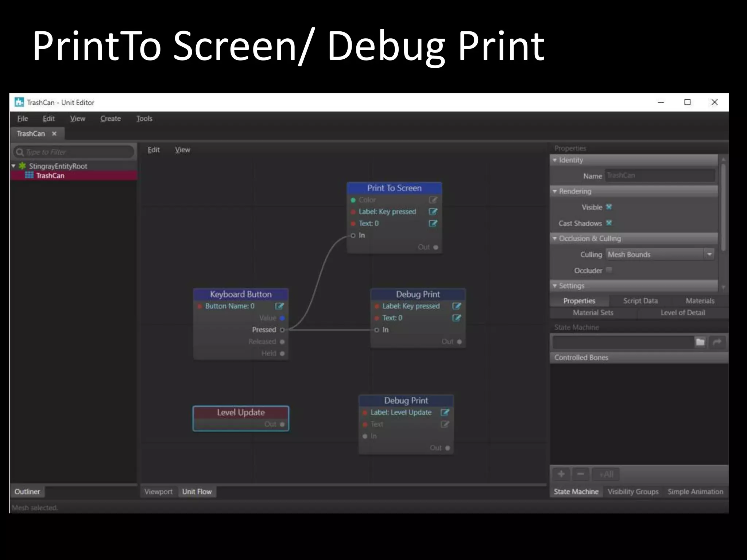
Task: Switch to the Visibility Groups tab
Action: [x=633, y=491]
